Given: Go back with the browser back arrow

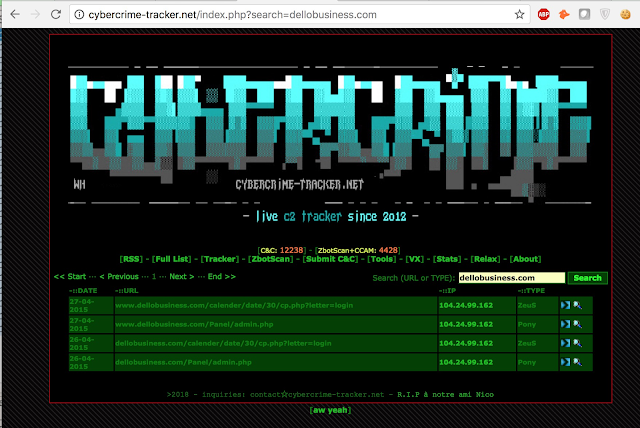Looking at the screenshot, I should (15, 15).
